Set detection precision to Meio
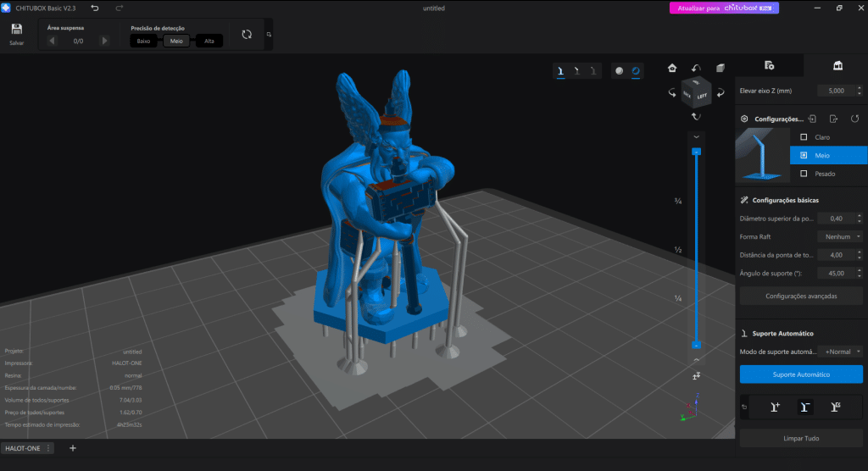The height and width of the screenshot is (471, 868). 176,41
